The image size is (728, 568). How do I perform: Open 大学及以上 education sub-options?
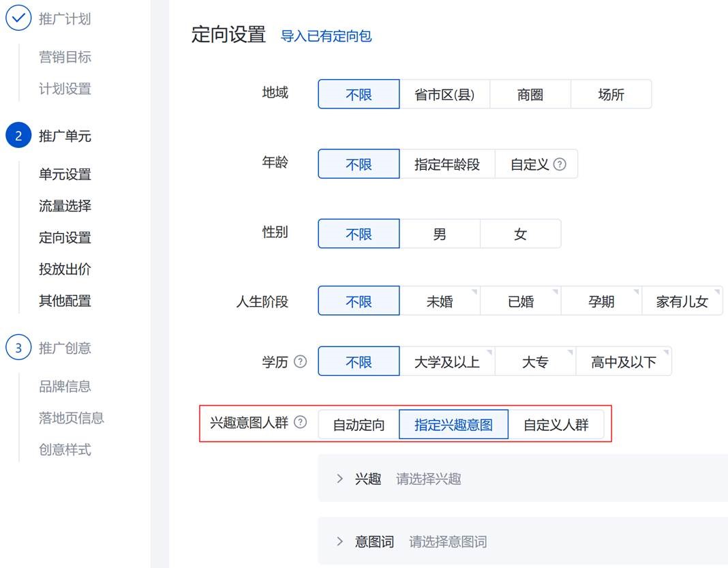click(446, 361)
